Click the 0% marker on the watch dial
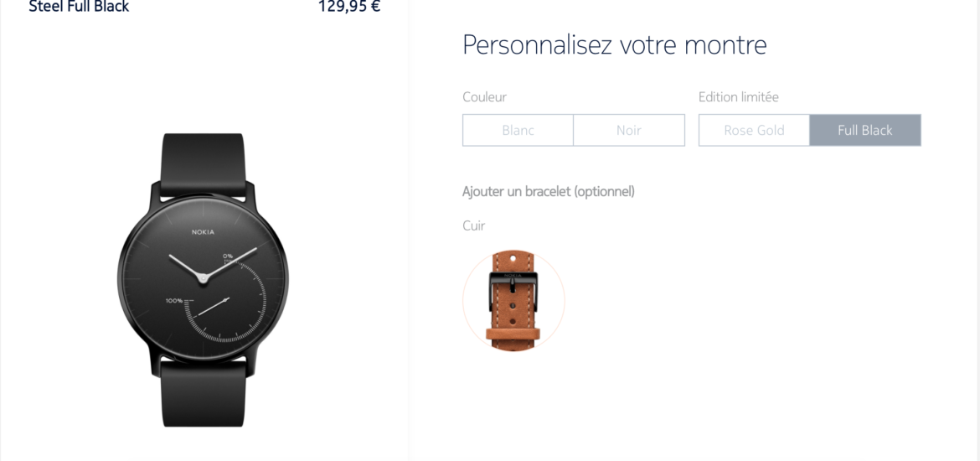 [x=228, y=256]
